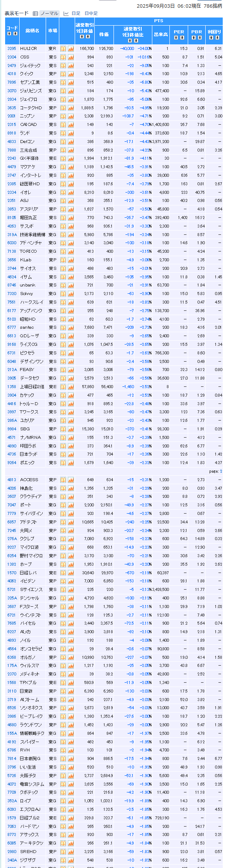This screenshot has height=868, width=227.
Task: Open book info icon for ニップン
Action: [63, 116]
